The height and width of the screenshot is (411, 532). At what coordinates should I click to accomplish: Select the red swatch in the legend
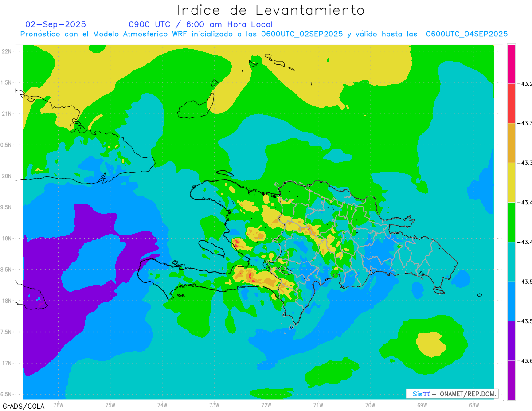511,103
